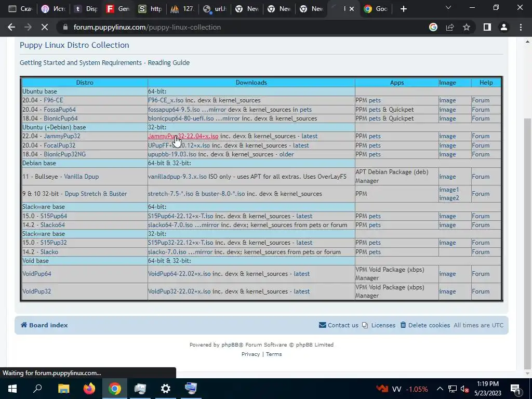
Task: View site information lock icon
Action: pos(65,27)
